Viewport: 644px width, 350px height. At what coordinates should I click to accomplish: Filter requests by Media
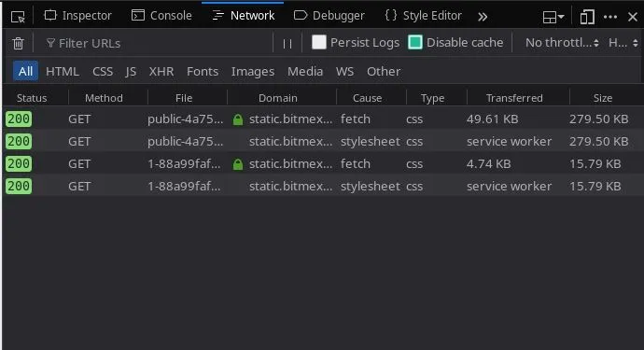tap(305, 72)
